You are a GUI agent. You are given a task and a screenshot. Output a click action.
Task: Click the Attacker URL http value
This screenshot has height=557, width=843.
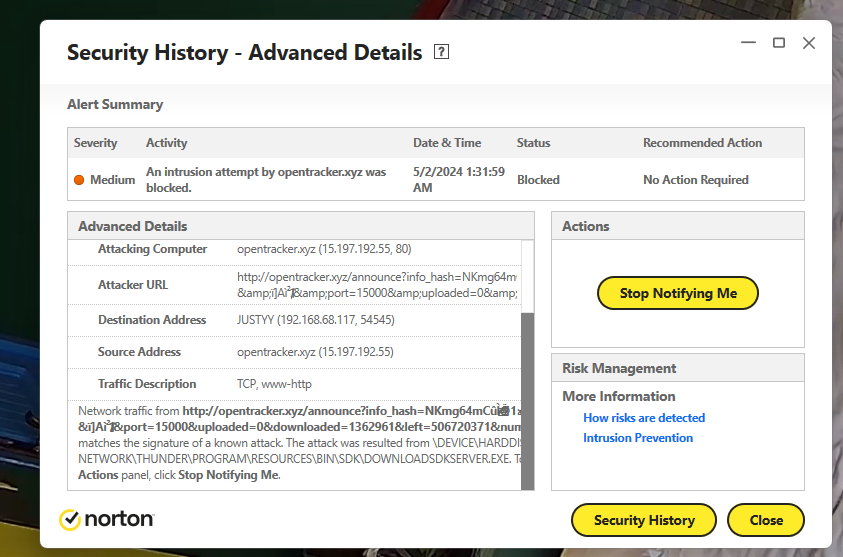(377, 285)
